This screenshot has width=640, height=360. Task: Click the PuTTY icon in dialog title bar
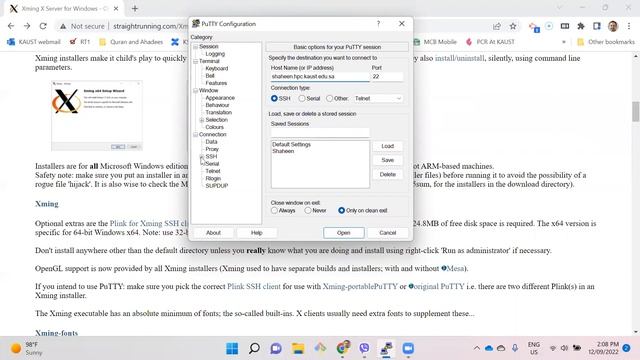coord(196,24)
